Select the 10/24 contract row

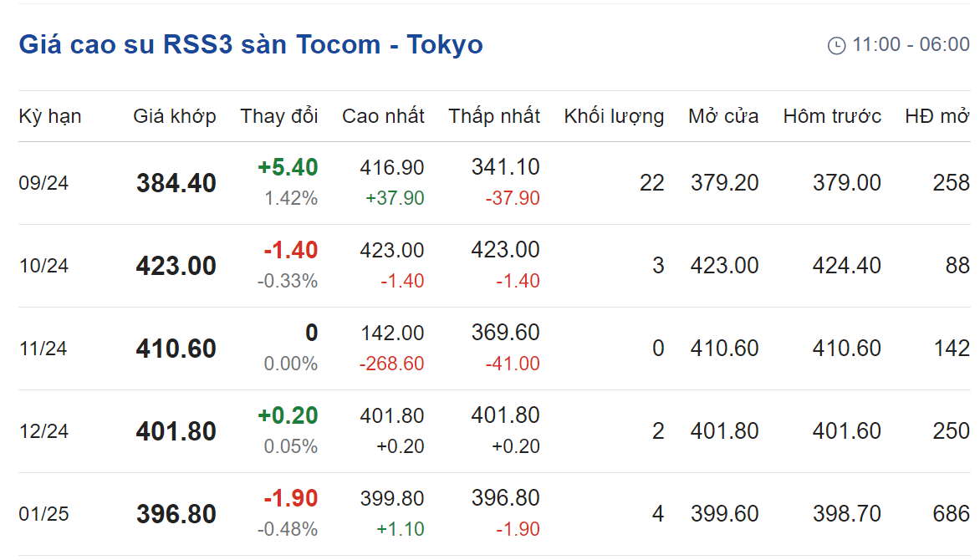(494, 266)
